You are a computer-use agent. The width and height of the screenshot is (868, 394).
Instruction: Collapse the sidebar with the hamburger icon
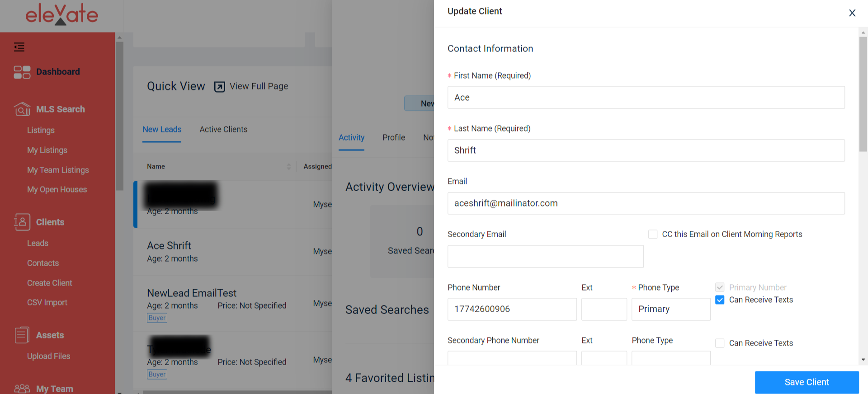tap(19, 47)
